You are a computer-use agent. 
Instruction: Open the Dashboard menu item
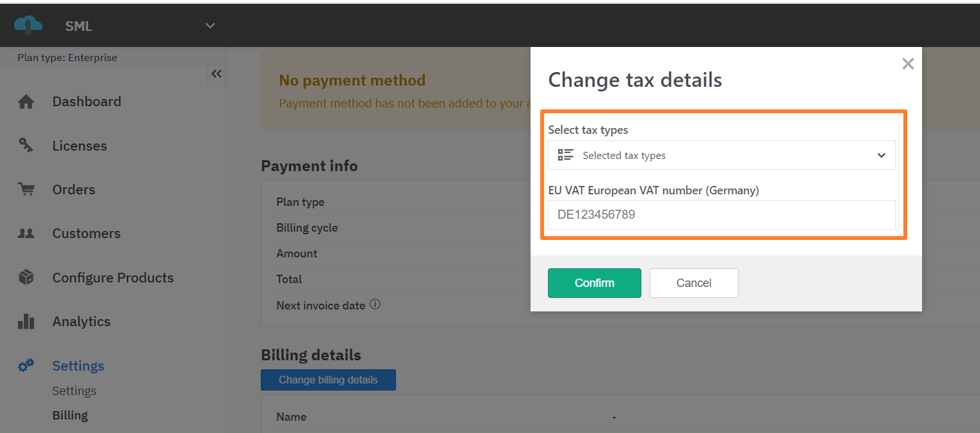pos(86,102)
